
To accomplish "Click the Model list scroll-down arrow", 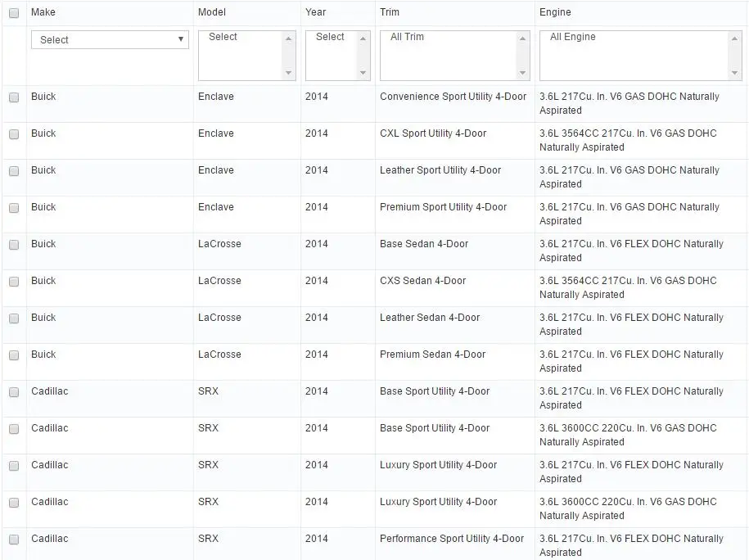I will [288, 73].
